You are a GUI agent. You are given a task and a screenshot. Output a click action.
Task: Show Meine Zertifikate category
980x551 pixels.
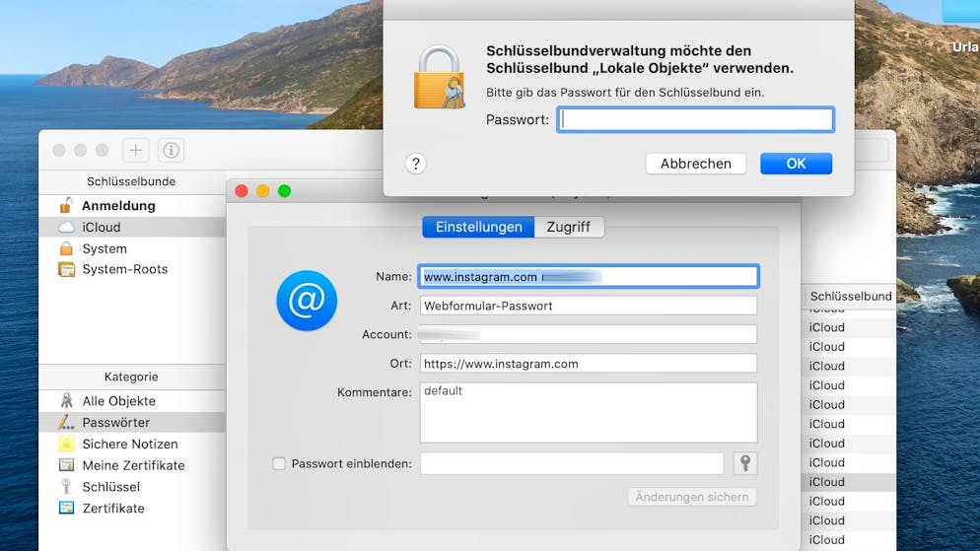tap(133, 465)
